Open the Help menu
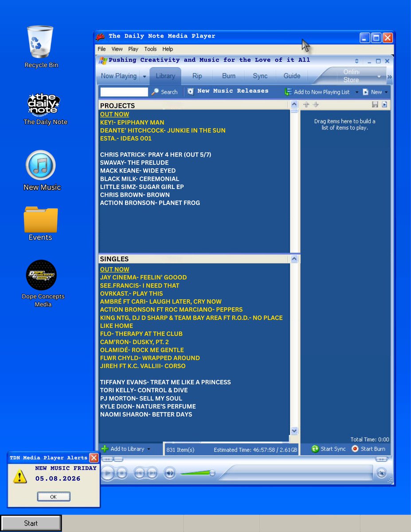 point(168,49)
